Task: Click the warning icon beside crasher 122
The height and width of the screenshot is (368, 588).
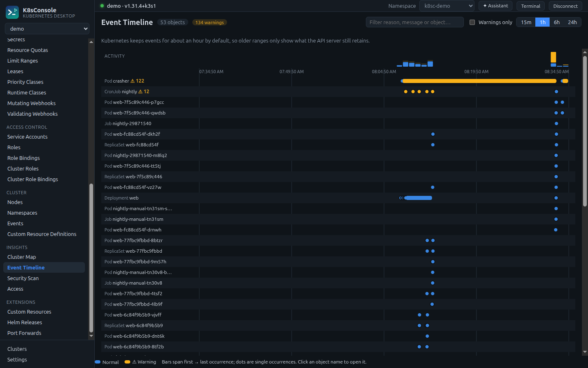Action: pyautogui.click(x=132, y=81)
